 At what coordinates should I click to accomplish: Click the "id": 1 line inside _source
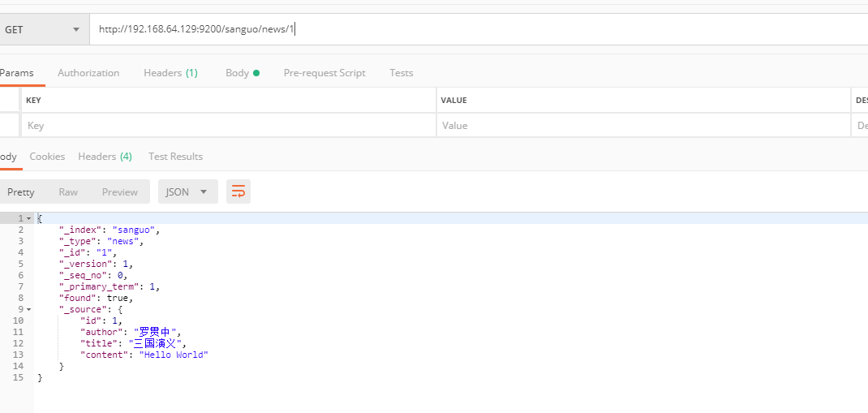point(101,321)
